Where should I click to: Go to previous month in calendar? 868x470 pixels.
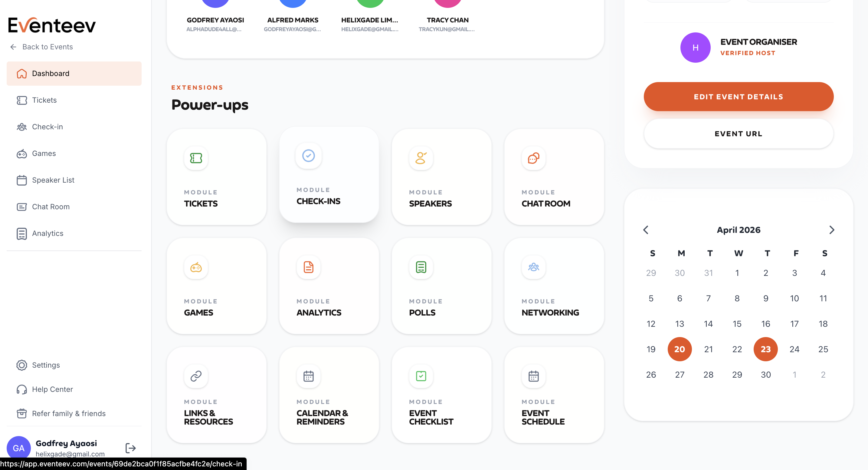[x=646, y=230]
